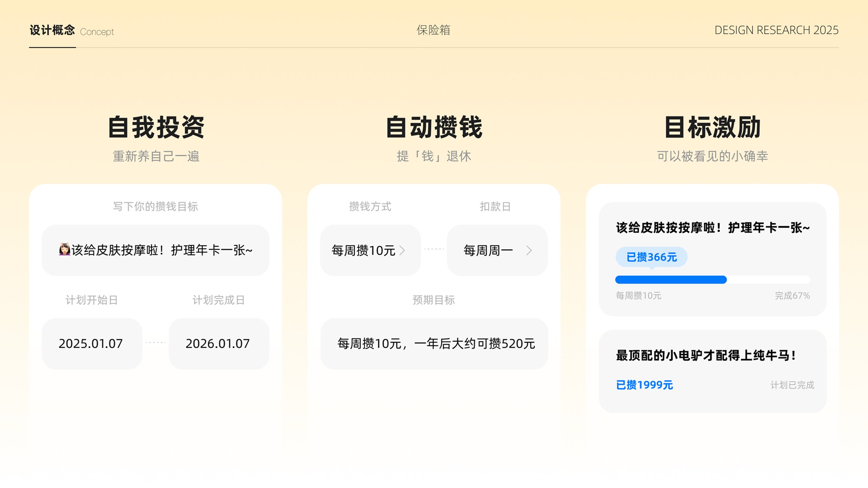Viewport: 868px width, 488px height.
Task: Click subtitle 重新养自己一遍
Action: pyautogui.click(x=156, y=156)
